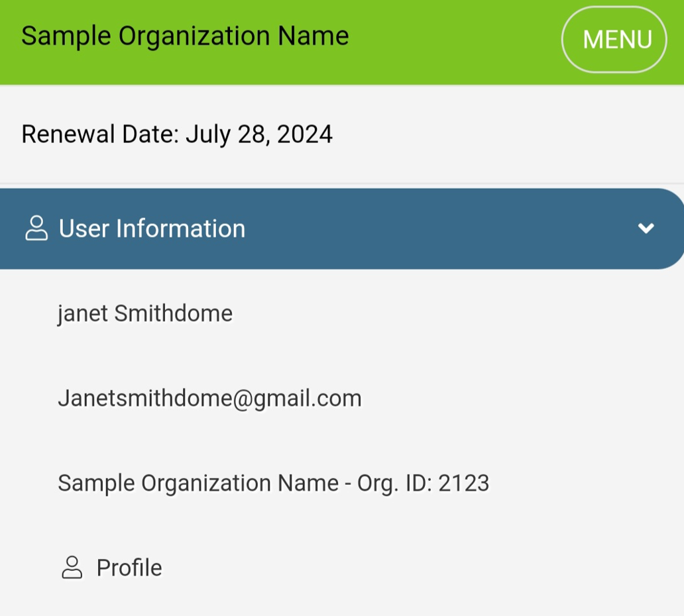
Task: Tap the word Organization in the header title
Action: [195, 36]
